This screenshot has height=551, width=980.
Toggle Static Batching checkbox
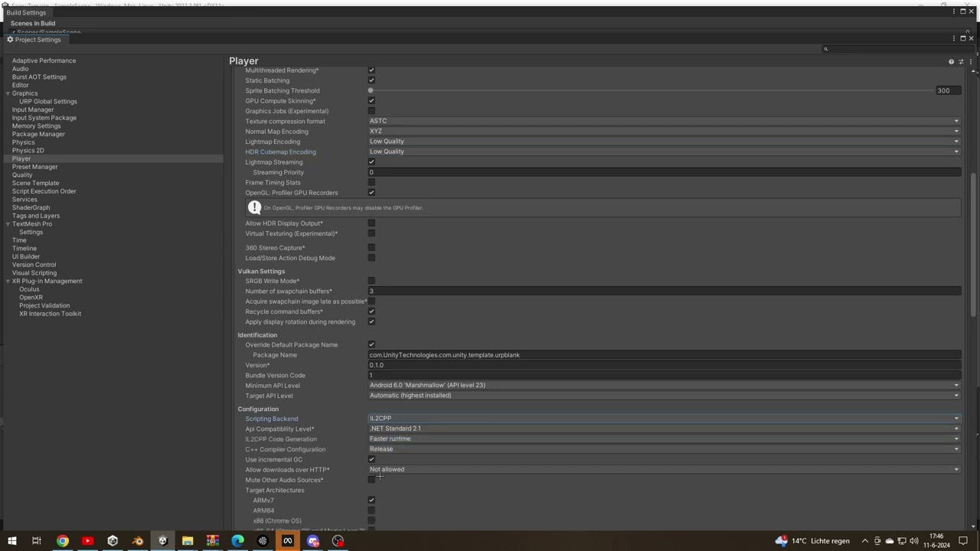pyautogui.click(x=371, y=80)
